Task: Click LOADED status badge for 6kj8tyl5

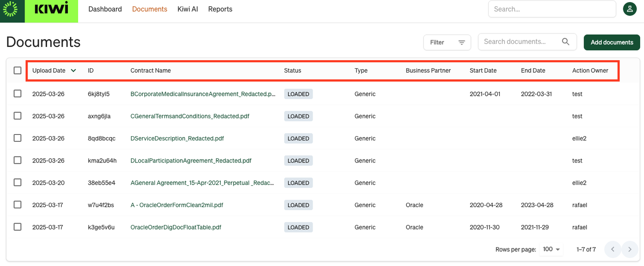Action: point(298,94)
